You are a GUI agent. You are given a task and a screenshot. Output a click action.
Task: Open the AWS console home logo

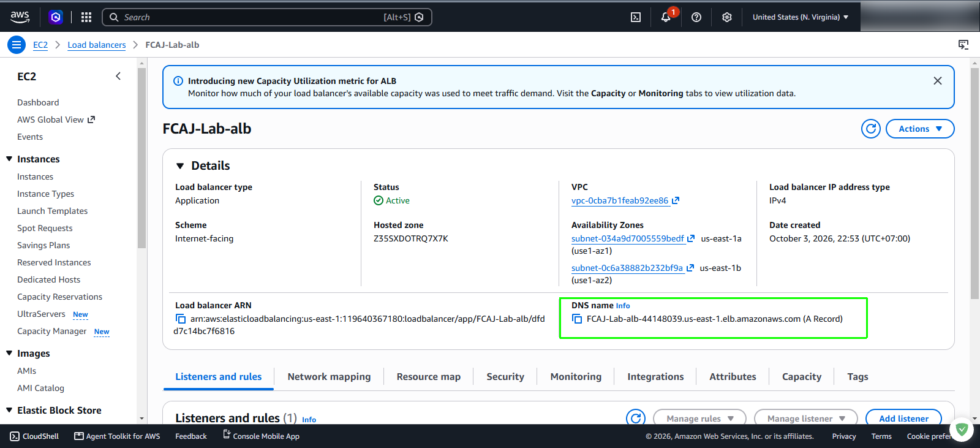20,17
